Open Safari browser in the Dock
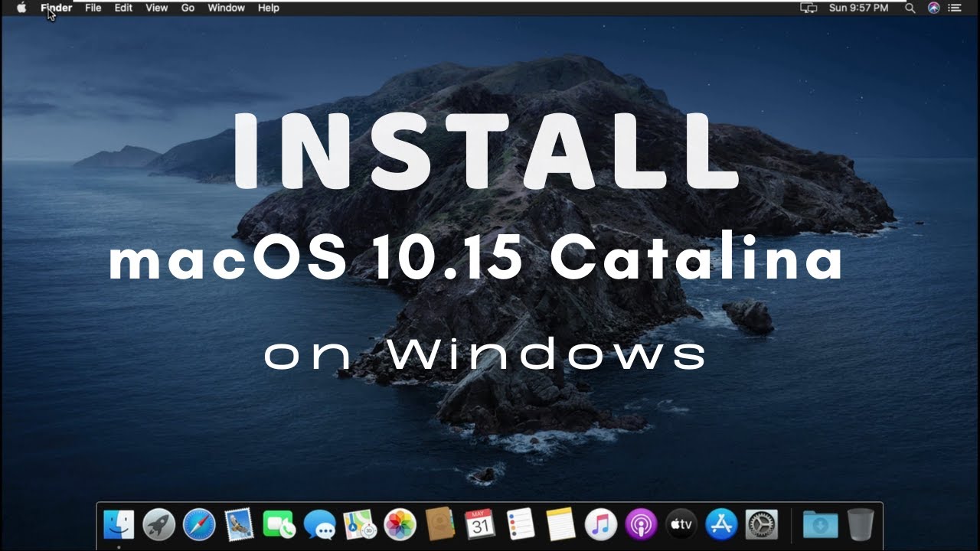 pos(199,525)
